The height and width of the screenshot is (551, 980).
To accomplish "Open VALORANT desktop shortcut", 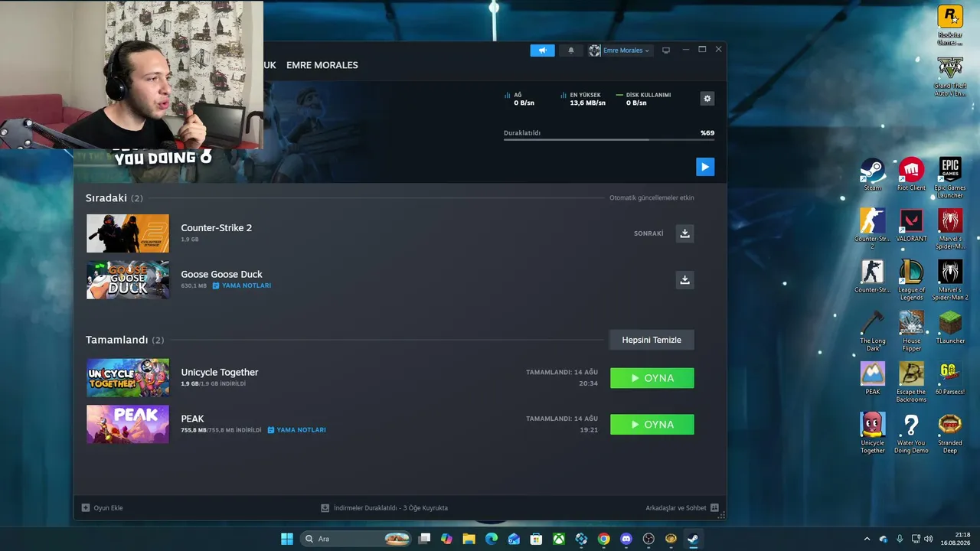I will click(911, 226).
